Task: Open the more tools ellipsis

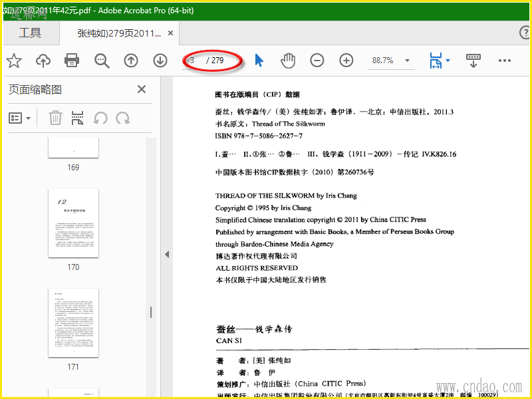Action: pyautogui.click(x=505, y=61)
